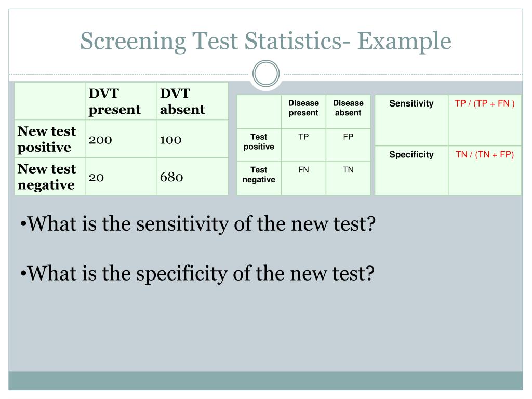Click the cell containing 680
Viewport: 532px width, 399px height.
[x=192, y=177]
